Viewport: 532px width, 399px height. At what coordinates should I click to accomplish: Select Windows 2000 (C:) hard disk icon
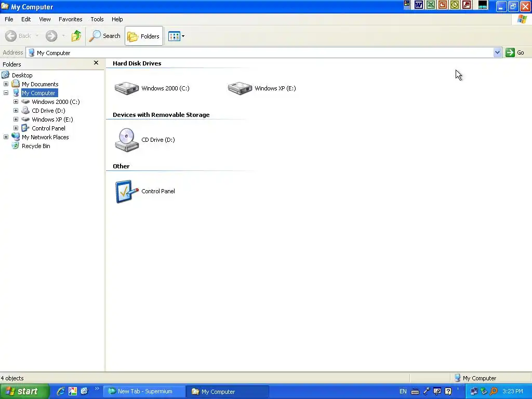click(127, 88)
